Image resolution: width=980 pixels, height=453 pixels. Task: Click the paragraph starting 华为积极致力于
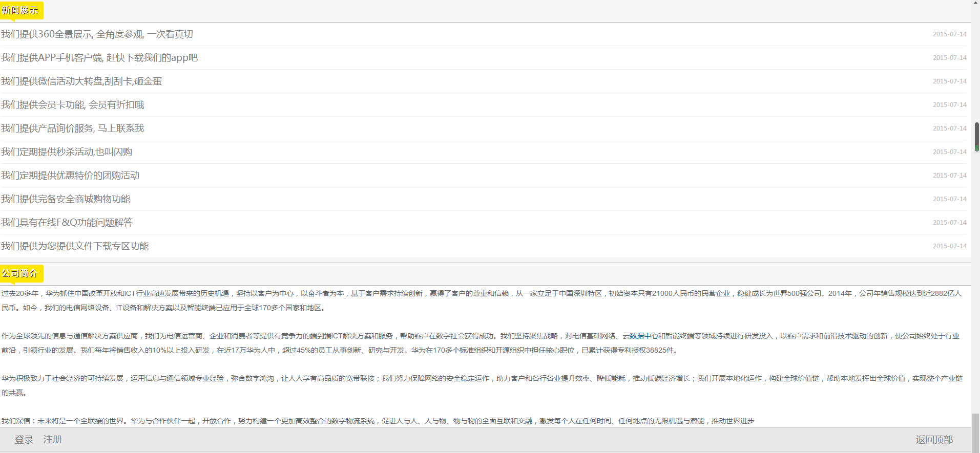point(482,385)
